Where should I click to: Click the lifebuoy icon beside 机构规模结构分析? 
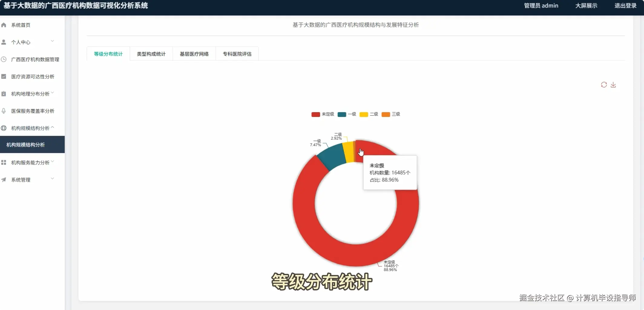click(4, 128)
